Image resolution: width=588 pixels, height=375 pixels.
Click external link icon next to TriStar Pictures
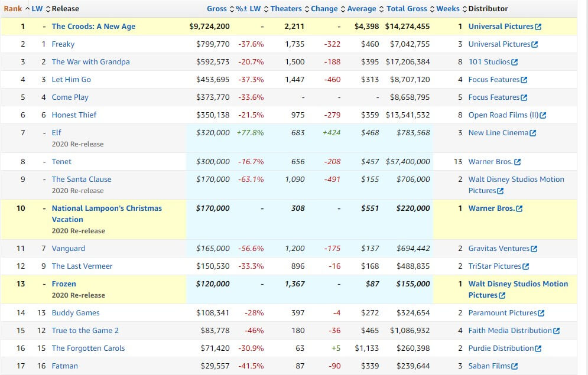point(525,266)
